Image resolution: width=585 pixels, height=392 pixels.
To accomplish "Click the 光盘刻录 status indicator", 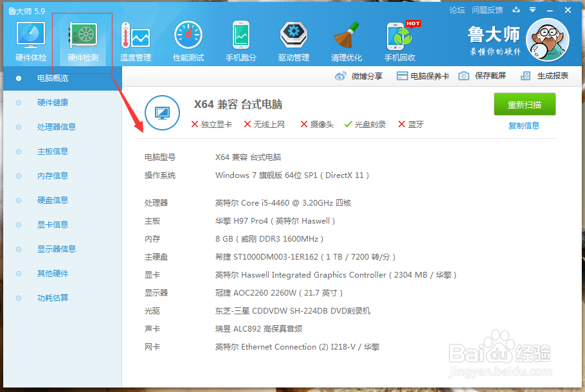I will tap(365, 124).
